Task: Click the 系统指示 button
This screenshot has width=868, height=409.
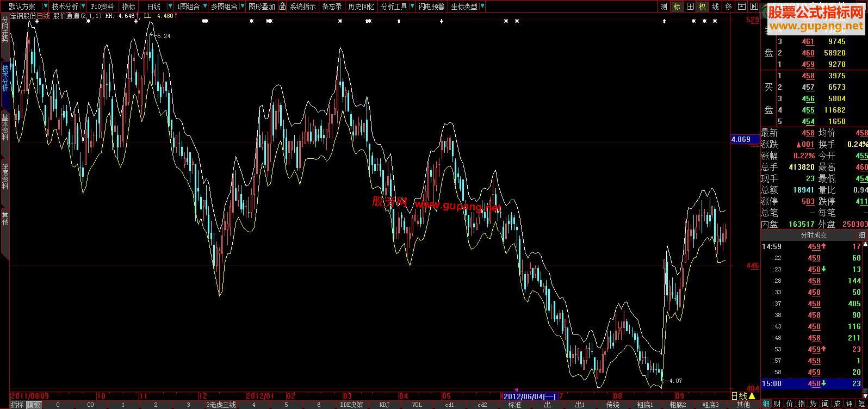Action: coord(302,7)
